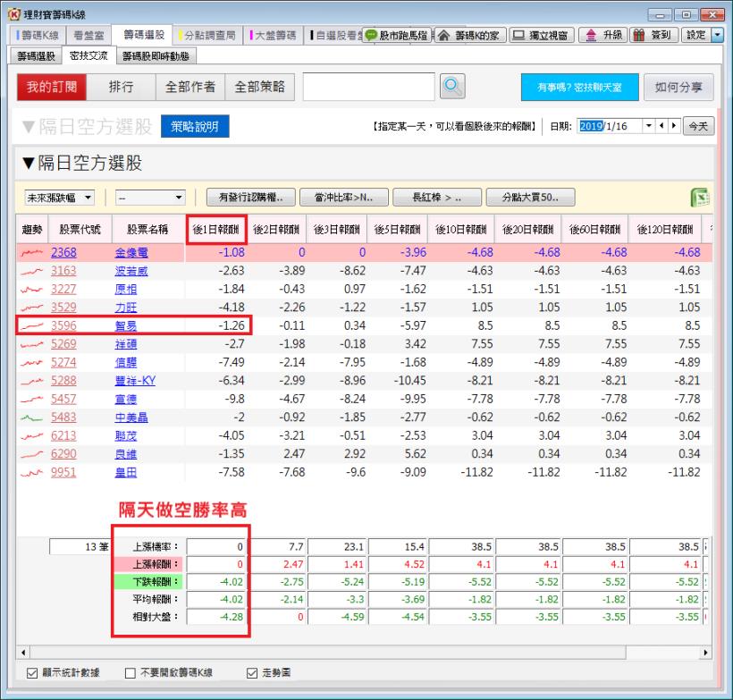Switch to the 密技交流 tab
Viewport: 733px width, 700px height.
pos(89,55)
